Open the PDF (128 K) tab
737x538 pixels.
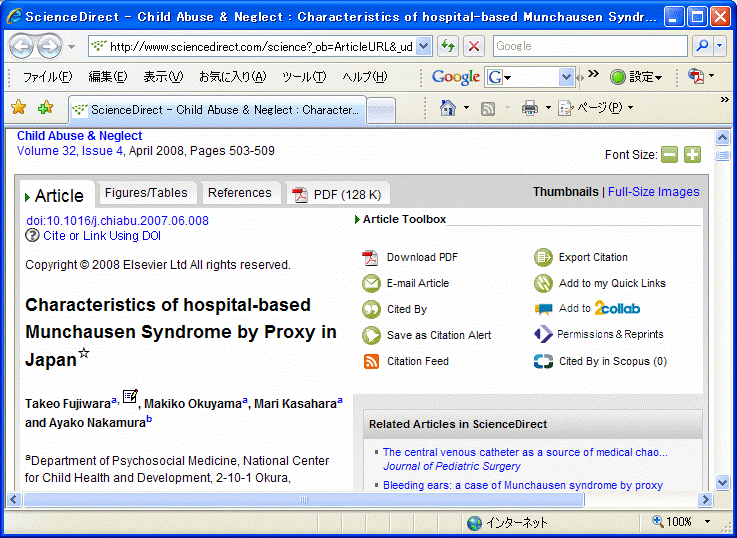337,194
